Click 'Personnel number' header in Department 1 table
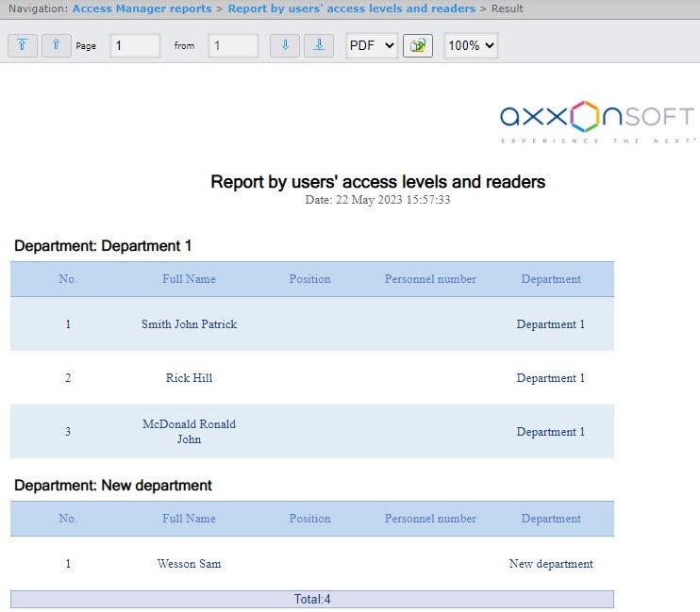 pyautogui.click(x=430, y=279)
